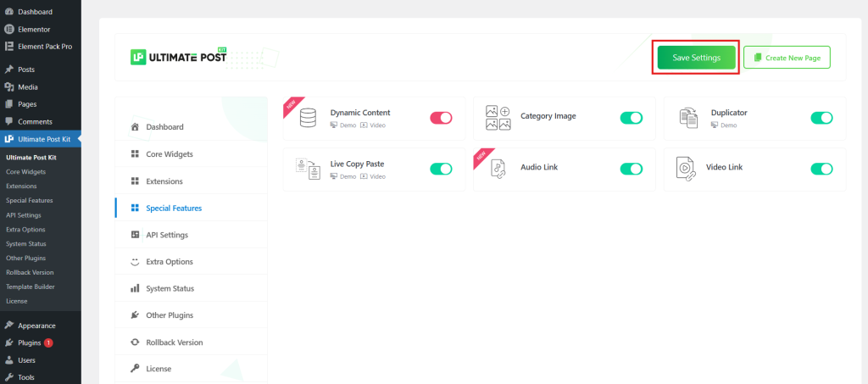Click the Plugins update count badge

[x=48, y=343]
